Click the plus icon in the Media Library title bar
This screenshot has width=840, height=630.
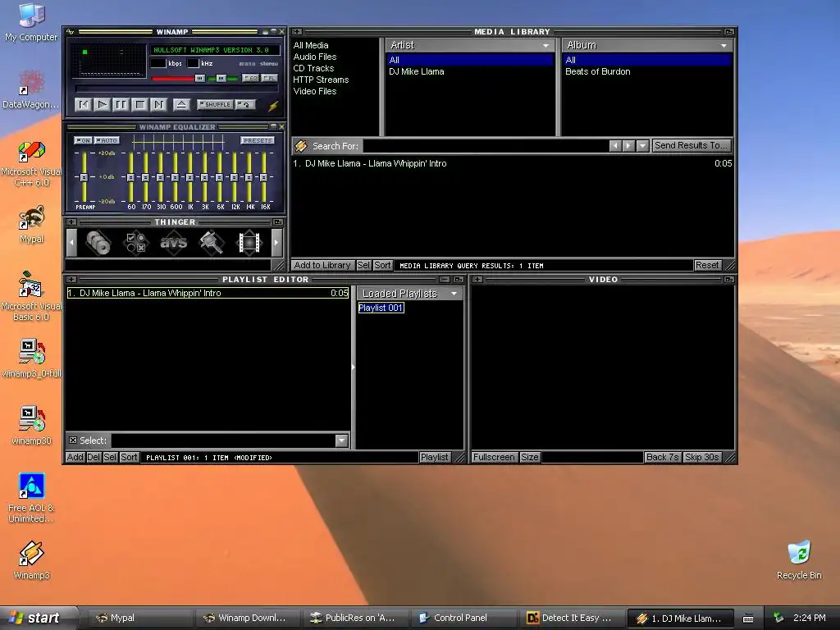click(x=297, y=32)
